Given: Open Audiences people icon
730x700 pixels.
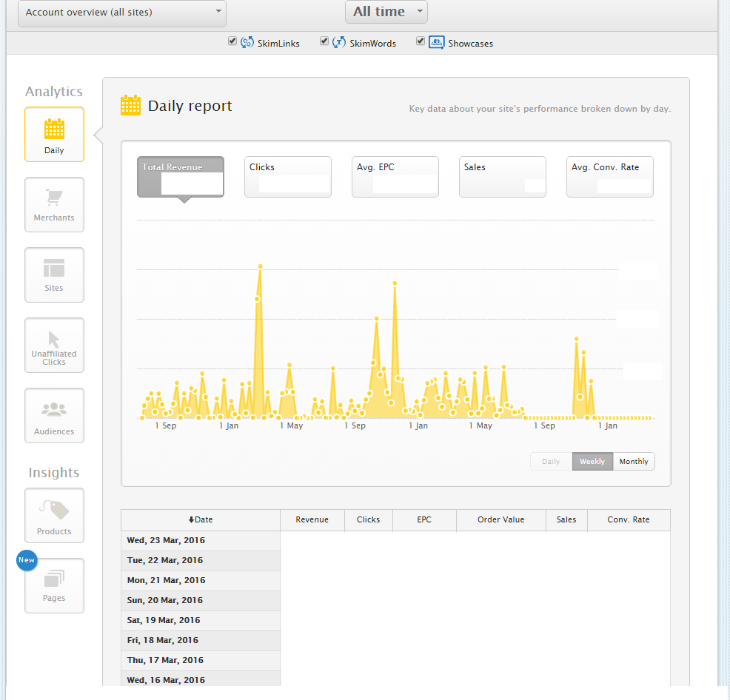Looking at the screenshot, I should coord(54,409).
